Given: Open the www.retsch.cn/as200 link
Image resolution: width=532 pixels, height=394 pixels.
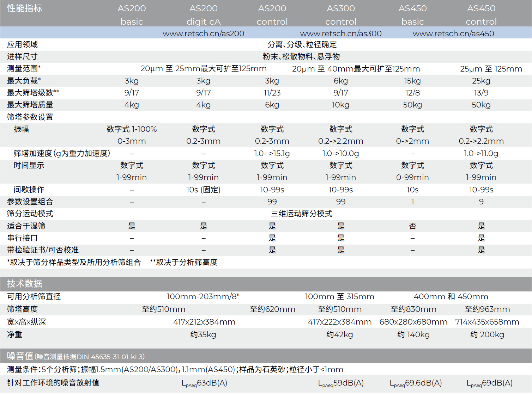Looking at the screenshot, I should pyautogui.click(x=204, y=33).
